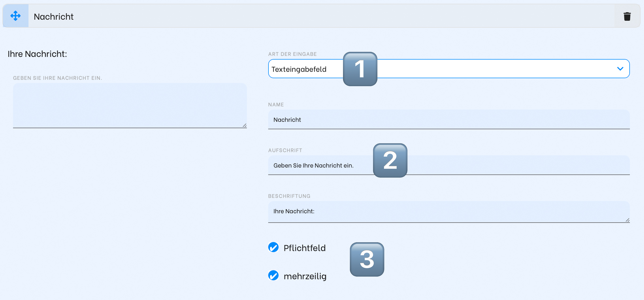644x300 pixels.
Task: Open the Art der Eingabe dropdown
Action: pyautogui.click(x=449, y=69)
